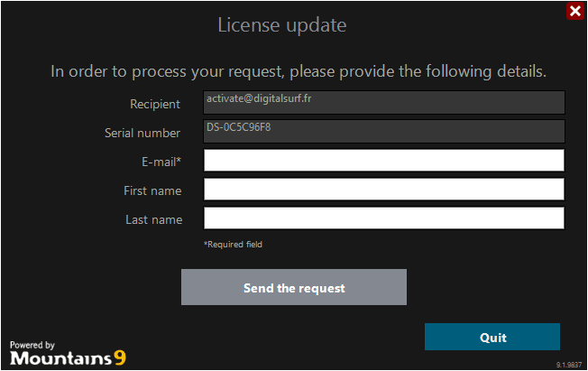Click the *Required field note

[x=233, y=245]
